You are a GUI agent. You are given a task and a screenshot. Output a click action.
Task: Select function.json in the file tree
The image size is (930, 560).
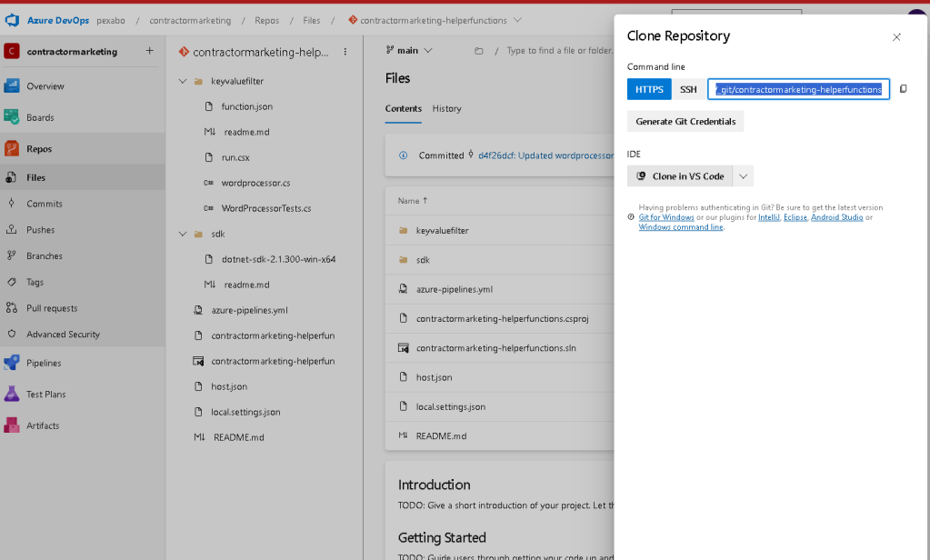[246, 106]
